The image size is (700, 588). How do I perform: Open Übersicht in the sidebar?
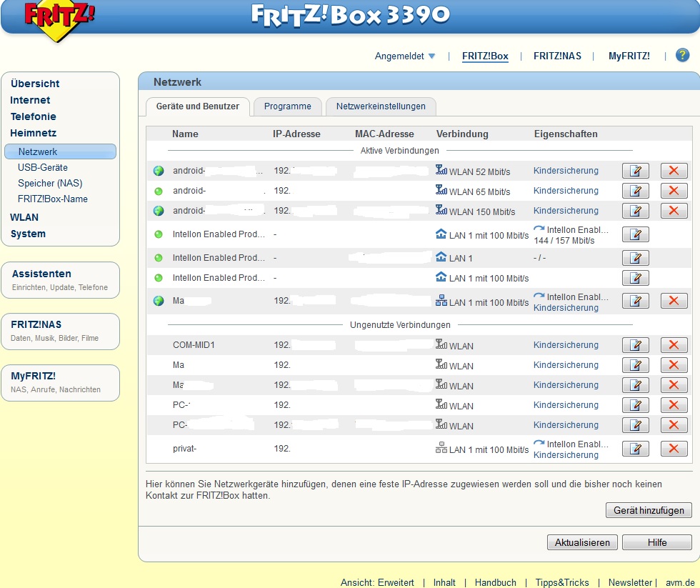point(35,84)
